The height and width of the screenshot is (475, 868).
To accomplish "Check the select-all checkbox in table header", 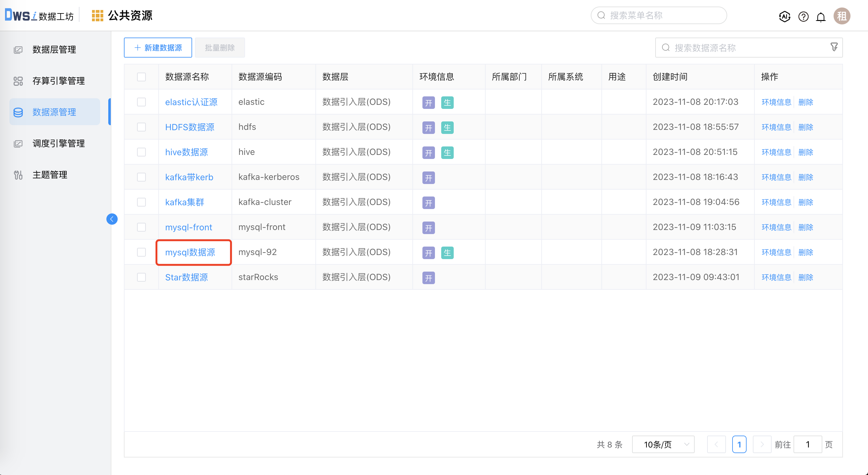I will [141, 77].
